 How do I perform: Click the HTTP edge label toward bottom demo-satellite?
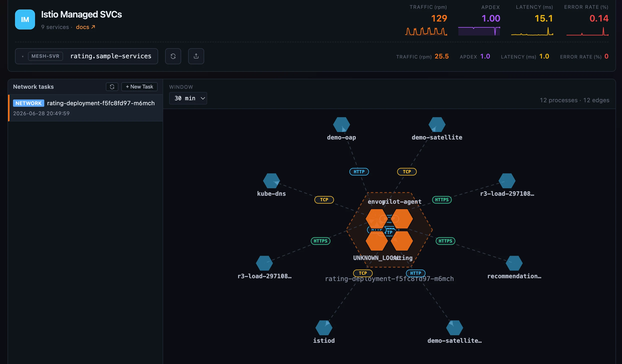[416, 273]
